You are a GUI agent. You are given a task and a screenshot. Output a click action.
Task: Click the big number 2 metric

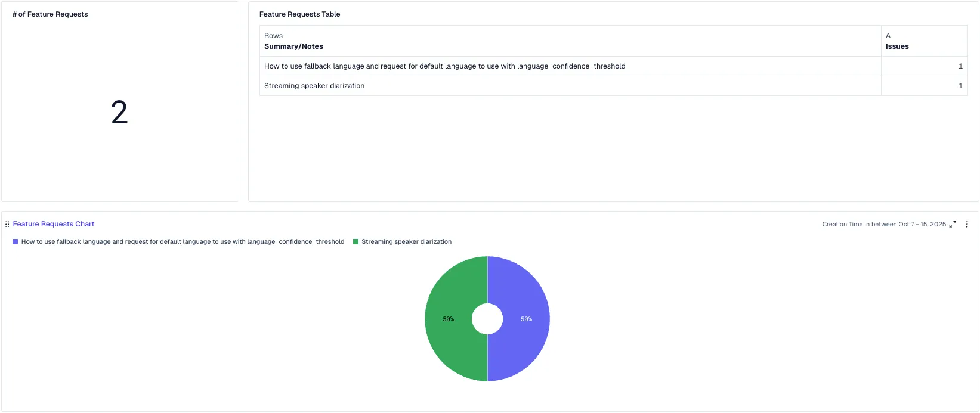pos(119,113)
